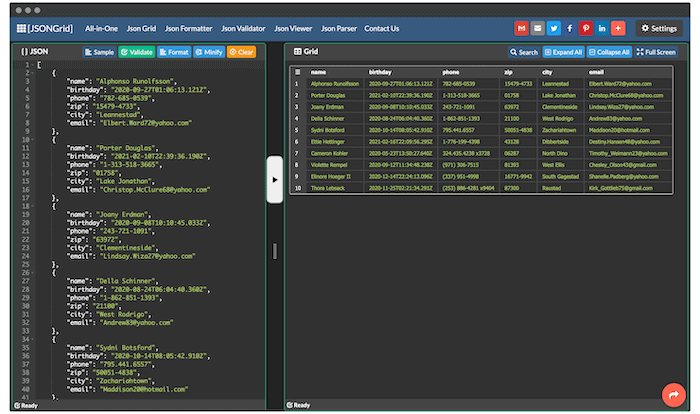Select Joany Erdman cell in grid

(335, 107)
